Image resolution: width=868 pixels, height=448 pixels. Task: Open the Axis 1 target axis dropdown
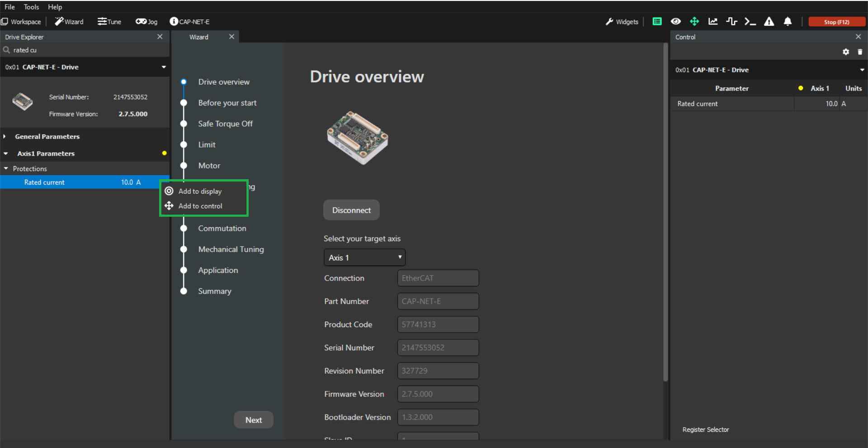364,257
